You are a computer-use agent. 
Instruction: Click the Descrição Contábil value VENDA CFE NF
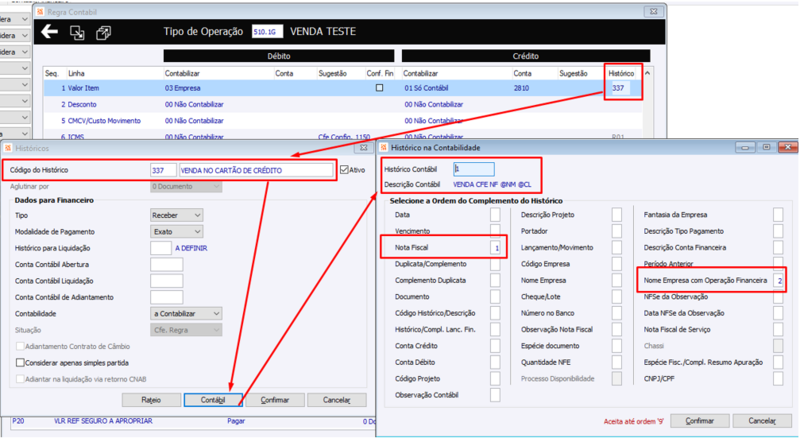492,184
